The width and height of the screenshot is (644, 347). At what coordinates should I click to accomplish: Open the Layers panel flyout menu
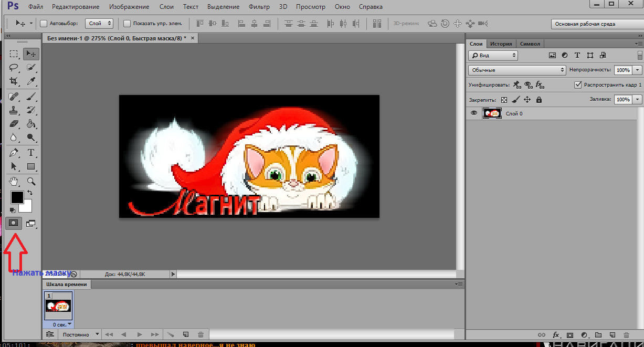[639, 44]
